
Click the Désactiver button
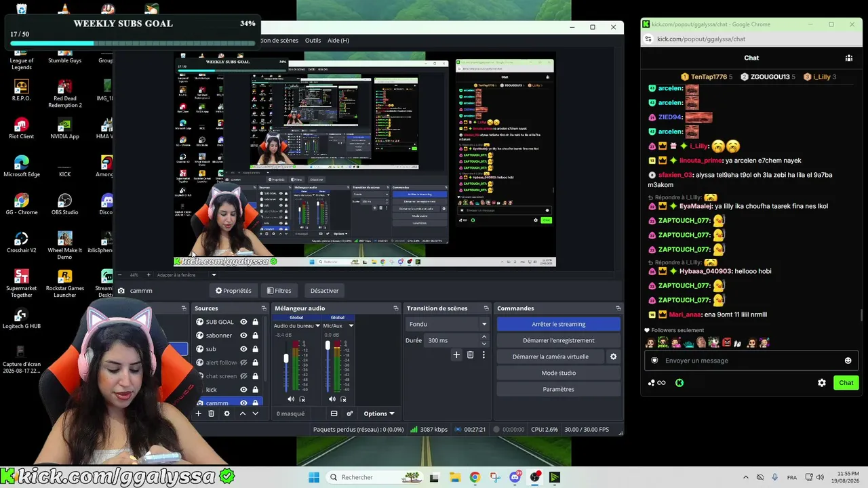(324, 291)
